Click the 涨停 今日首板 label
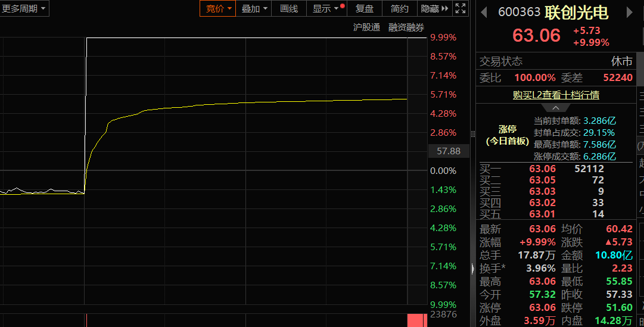Viewport: 644px width, 327px height. click(507, 135)
